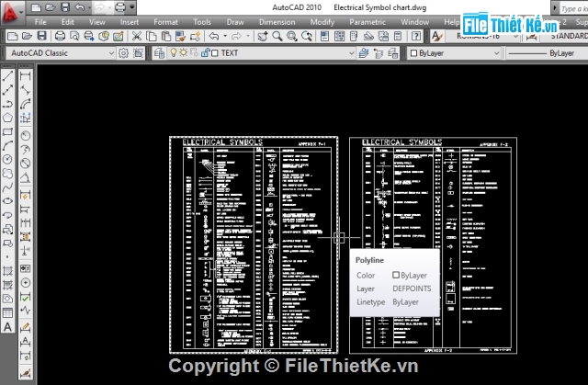The image size is (588, 385).
Task: Select the Construction Line tool
Action: tap(7, 90)
